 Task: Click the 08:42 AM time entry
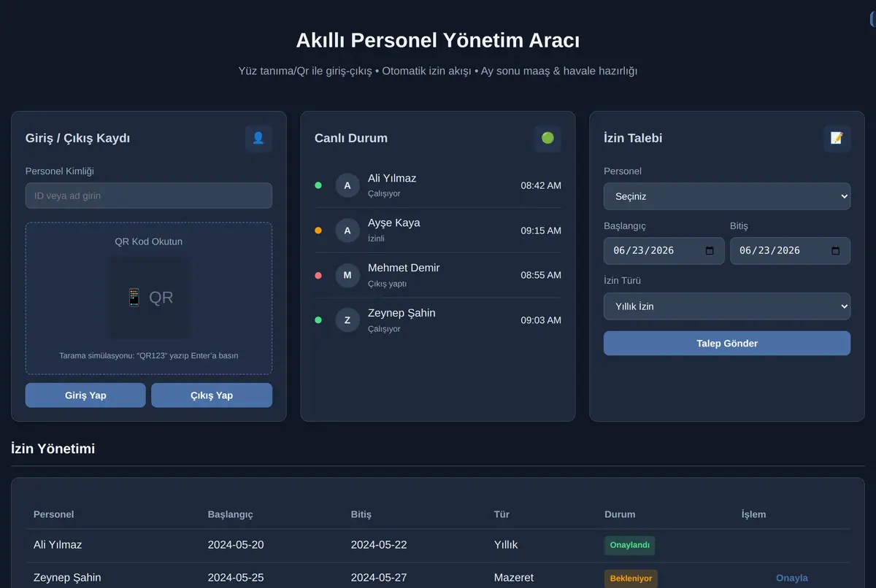click(x=541, y=185)
